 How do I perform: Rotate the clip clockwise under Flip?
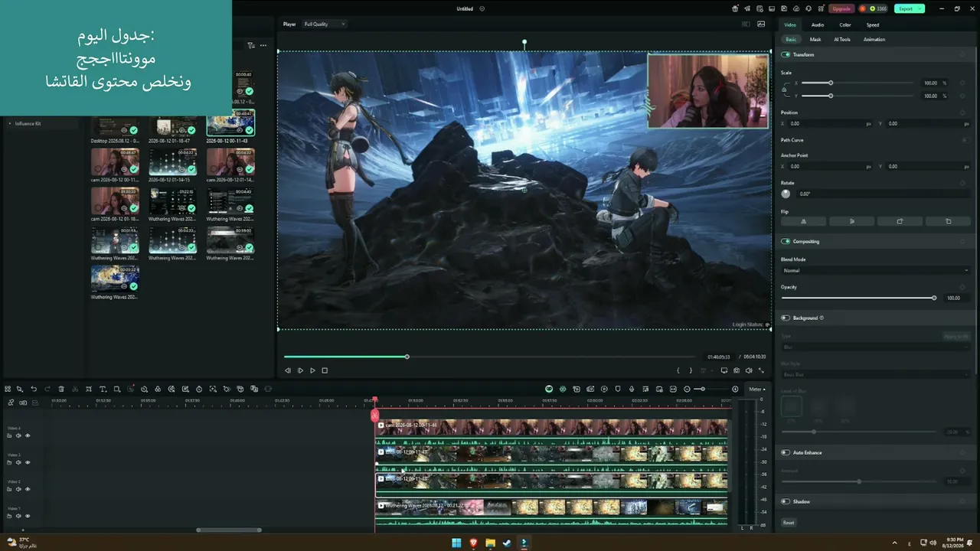[x=900, y=221]
